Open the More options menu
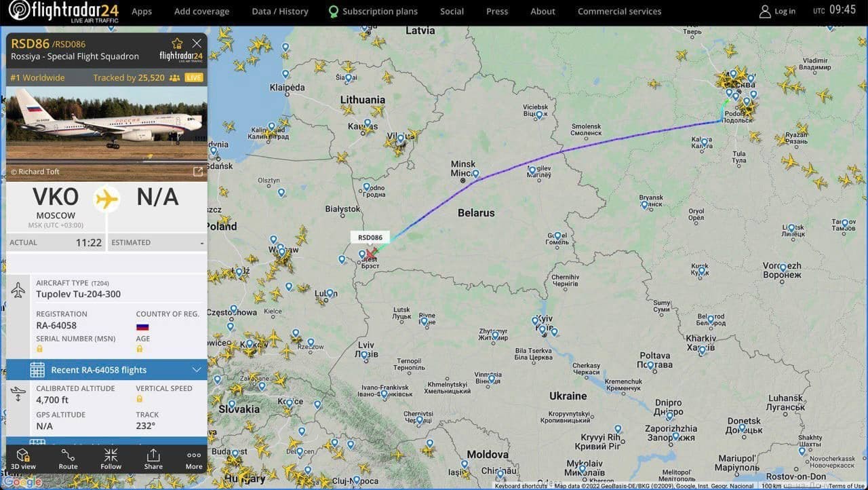Viewport: 868px width, 490px height. pyautogui.click(x=194, y=459)
